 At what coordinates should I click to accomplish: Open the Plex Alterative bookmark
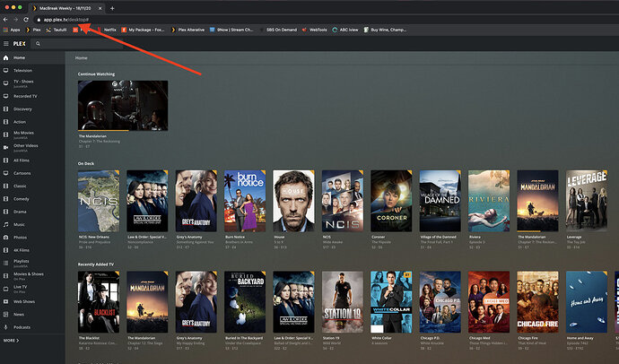(187, 30)
